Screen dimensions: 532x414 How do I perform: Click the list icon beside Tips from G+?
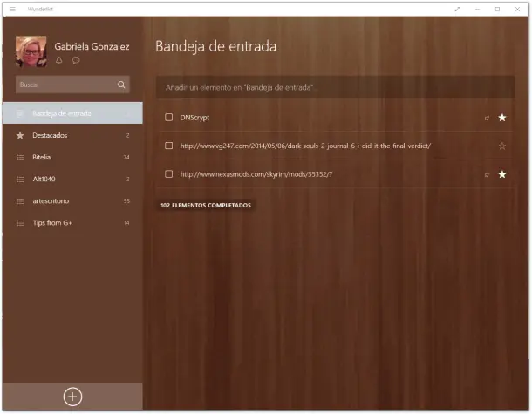(x=20, y=223)
